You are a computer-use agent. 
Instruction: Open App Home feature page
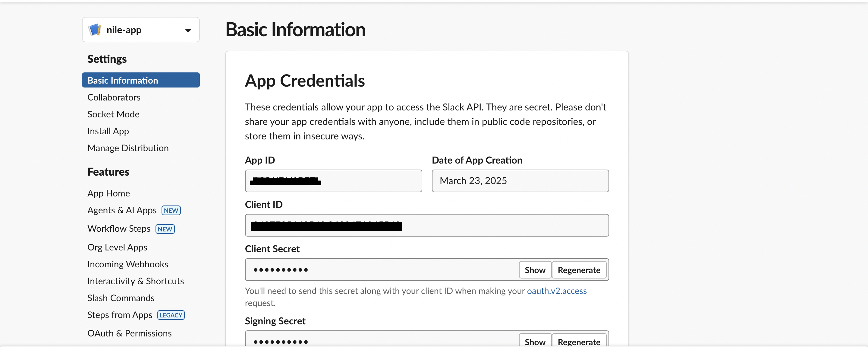click(108, 193)
